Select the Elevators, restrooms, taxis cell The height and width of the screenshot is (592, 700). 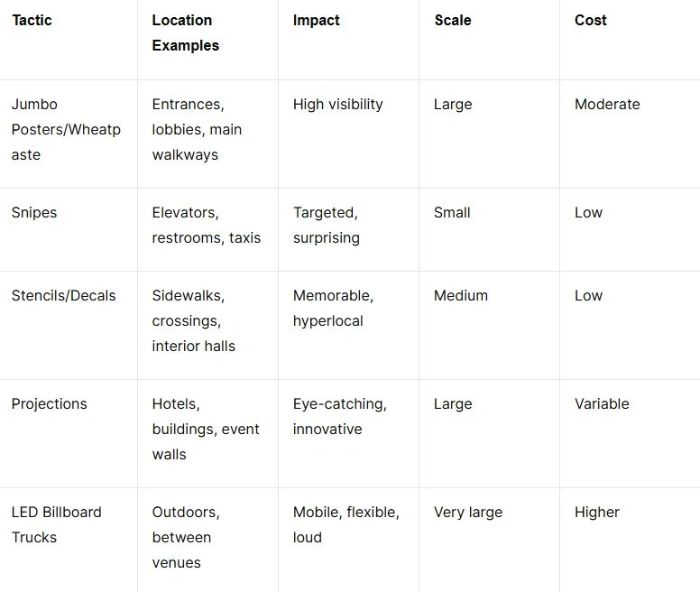pyautogui.click(x=206, y=225)
